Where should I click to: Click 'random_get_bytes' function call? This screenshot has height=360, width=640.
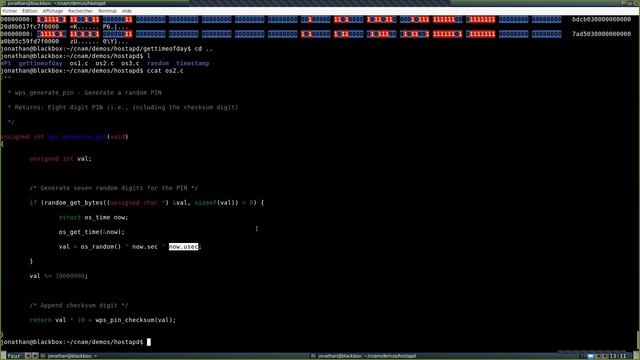pyautogui.click(x=73, y=202)
